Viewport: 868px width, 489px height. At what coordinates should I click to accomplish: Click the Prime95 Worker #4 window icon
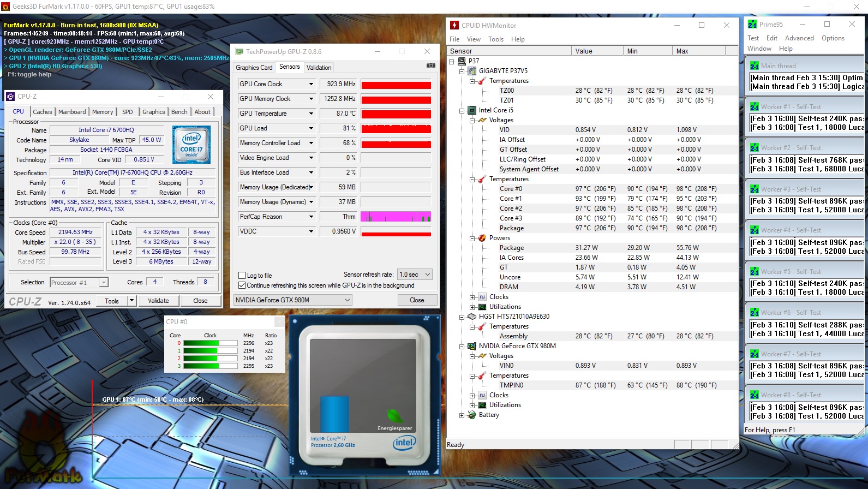pos(755,230)
